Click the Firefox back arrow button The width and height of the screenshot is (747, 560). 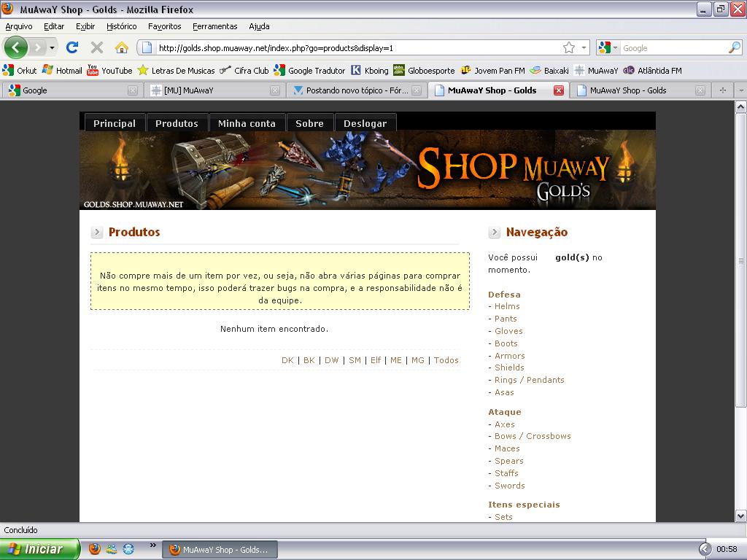(x=15, y=47)
